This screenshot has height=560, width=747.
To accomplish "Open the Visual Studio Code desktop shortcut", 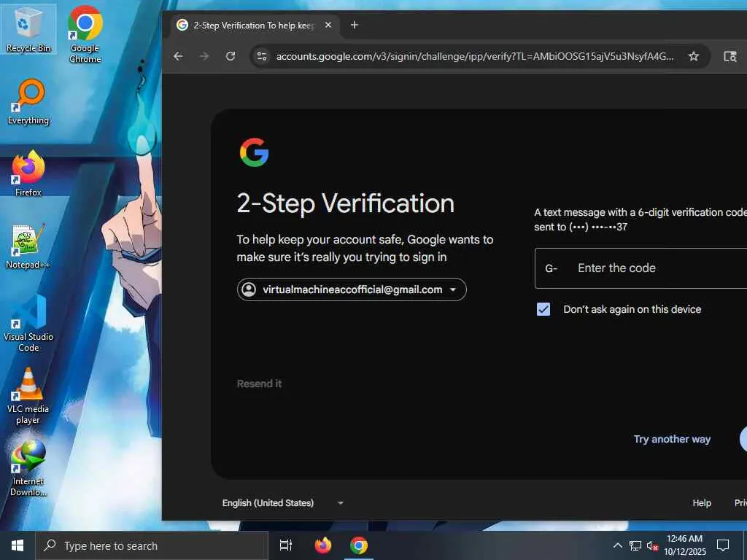I will coord(28,324).
